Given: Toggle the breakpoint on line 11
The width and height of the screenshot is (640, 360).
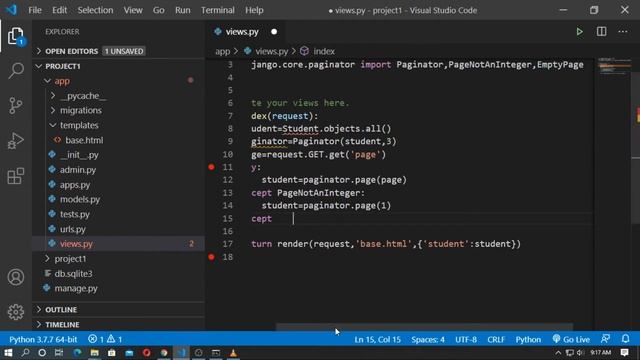Looking at the screenshot, I should (211, 167).
